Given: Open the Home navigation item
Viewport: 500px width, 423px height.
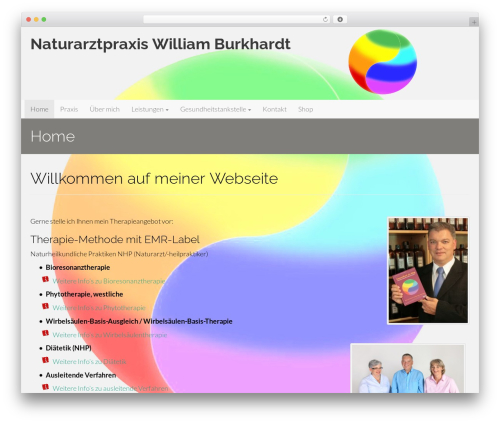Looking at the screenshot, I should pos(39,109).
